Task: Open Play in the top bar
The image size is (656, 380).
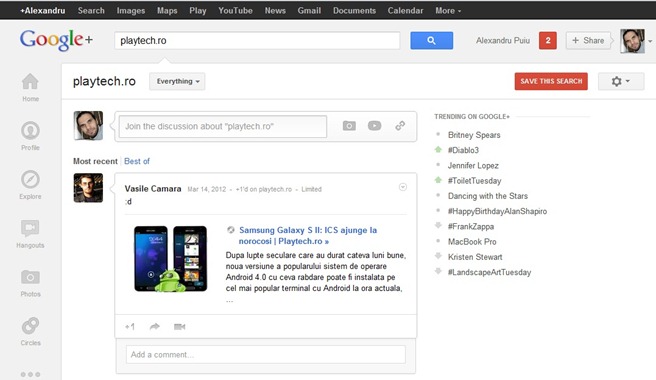Action: [198, 10]
